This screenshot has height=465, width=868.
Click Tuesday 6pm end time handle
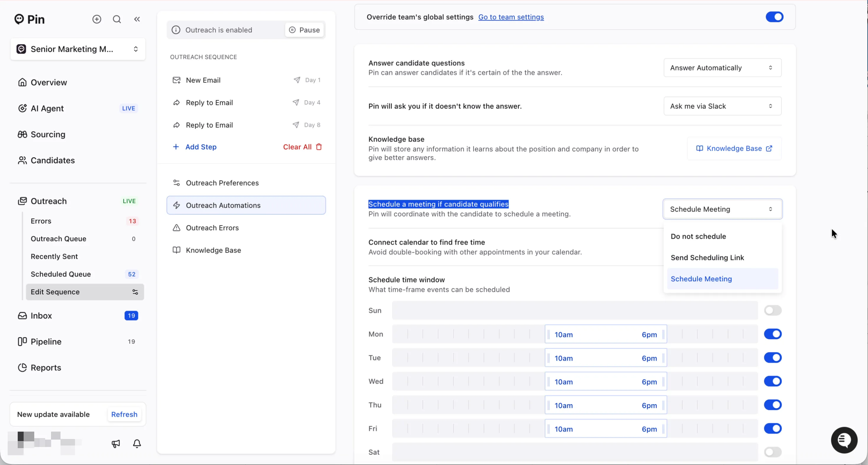pos(663,358)
